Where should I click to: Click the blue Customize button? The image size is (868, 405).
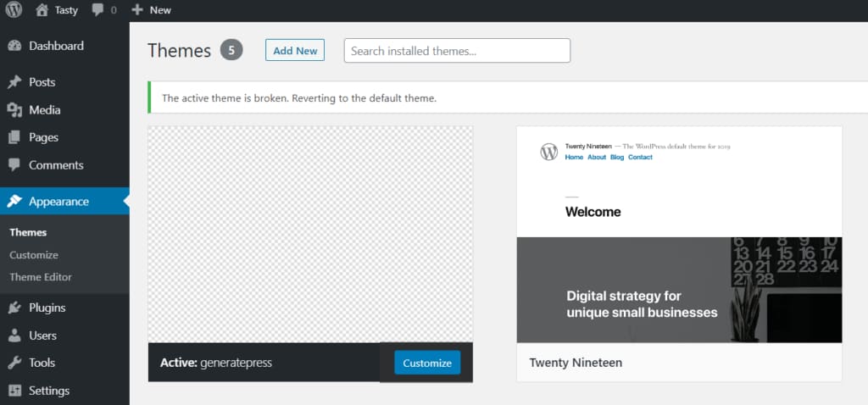427,363
